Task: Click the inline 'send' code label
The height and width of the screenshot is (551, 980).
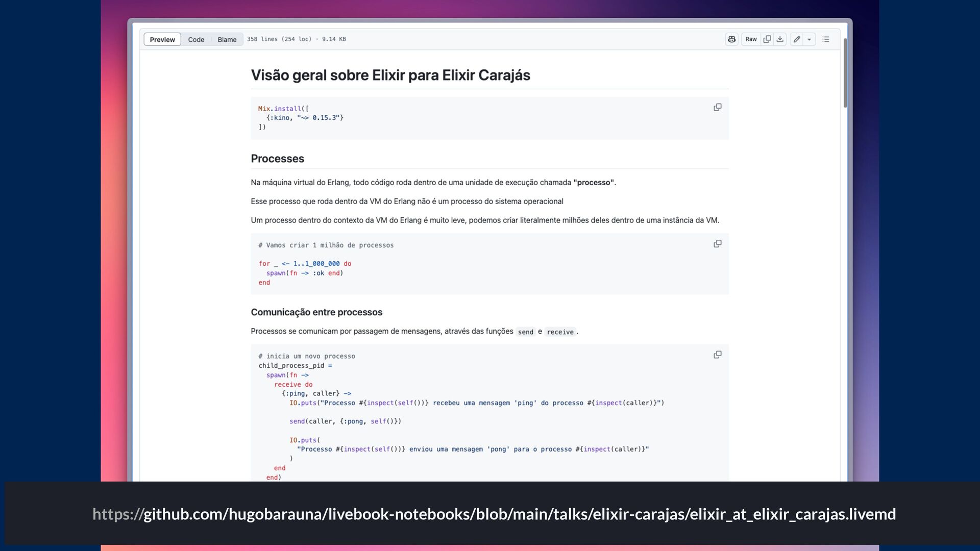Action: [x=525, y=332]
